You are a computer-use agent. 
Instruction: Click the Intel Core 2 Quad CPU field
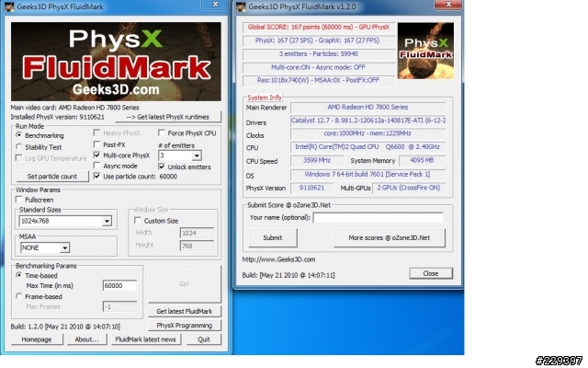[x=367, y=147]
